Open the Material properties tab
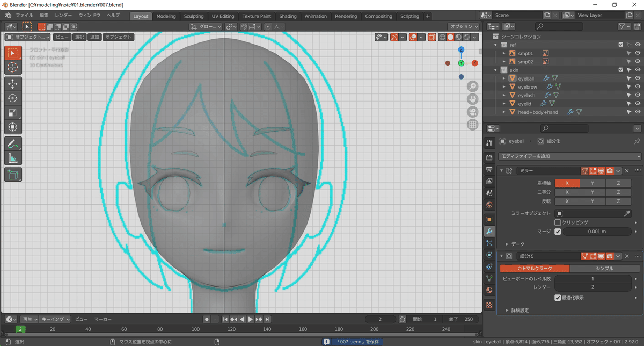This screenshot has width=644, height=346. (x=489, y=290)
